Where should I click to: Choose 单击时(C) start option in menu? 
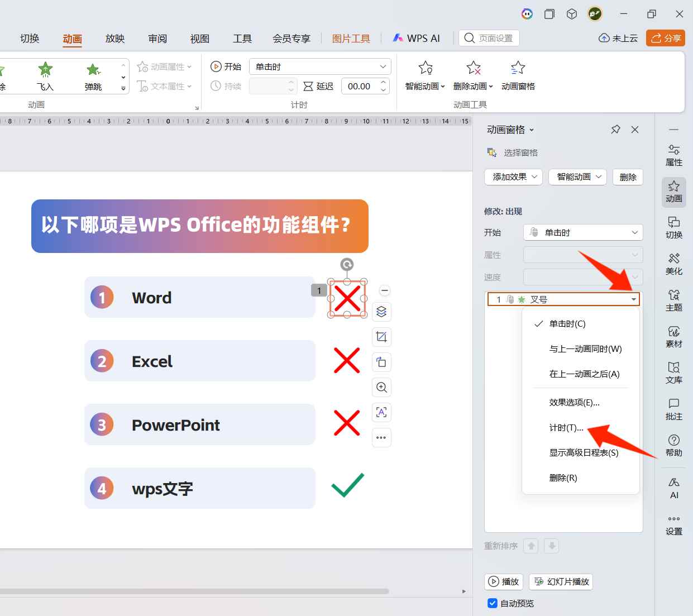[x=567, y=324]
